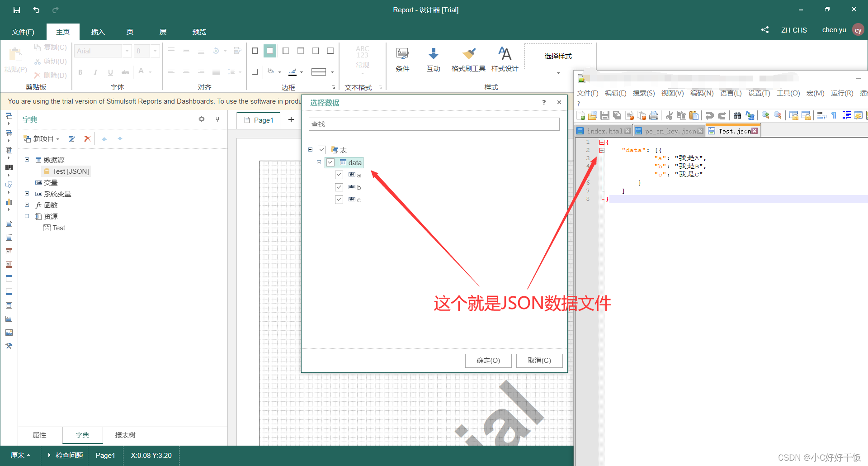Switch to the 插入 ribbon tab
The width and height of the screenshot is (868, 466).
98,32
